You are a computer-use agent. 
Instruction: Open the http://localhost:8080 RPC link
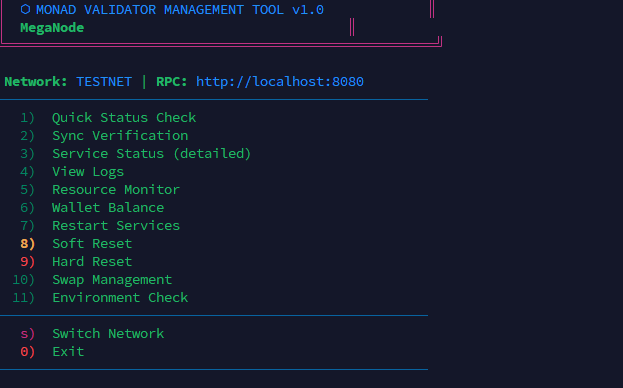[x=280, y=82]
